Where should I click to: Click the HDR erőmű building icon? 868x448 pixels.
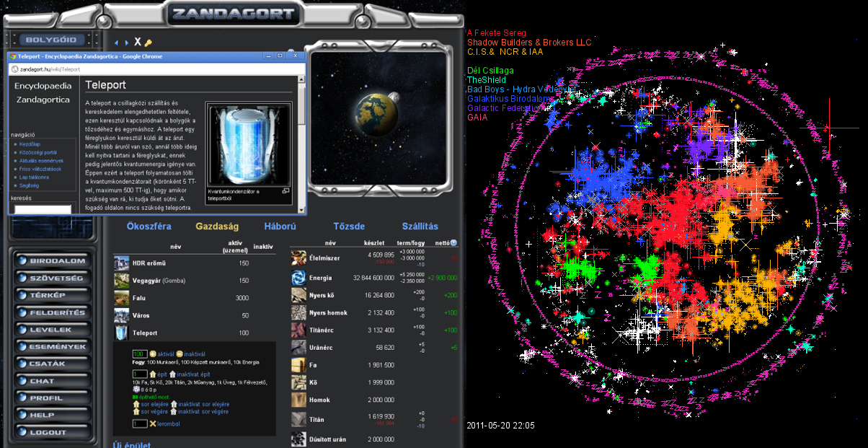click(x=121, y=263)
